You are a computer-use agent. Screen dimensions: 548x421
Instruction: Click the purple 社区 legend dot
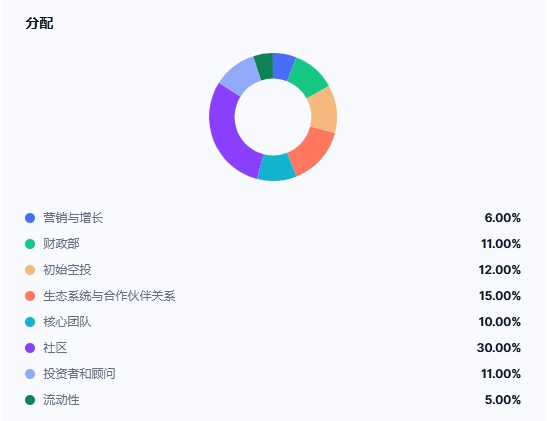pos(30,348)
